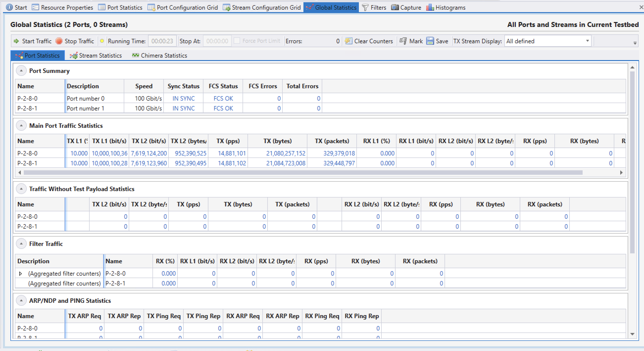
Task: Click the Start Traffic button label
Action: tap(37, 41)
